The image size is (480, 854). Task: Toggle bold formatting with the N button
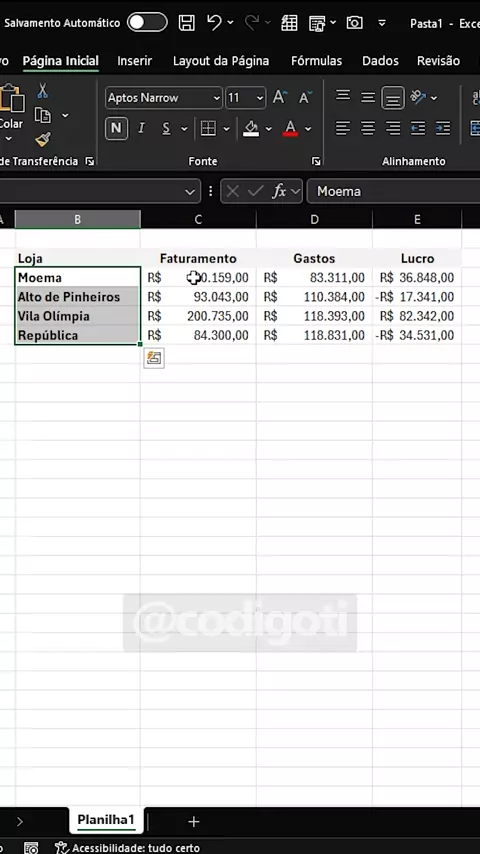pos(116,129)
